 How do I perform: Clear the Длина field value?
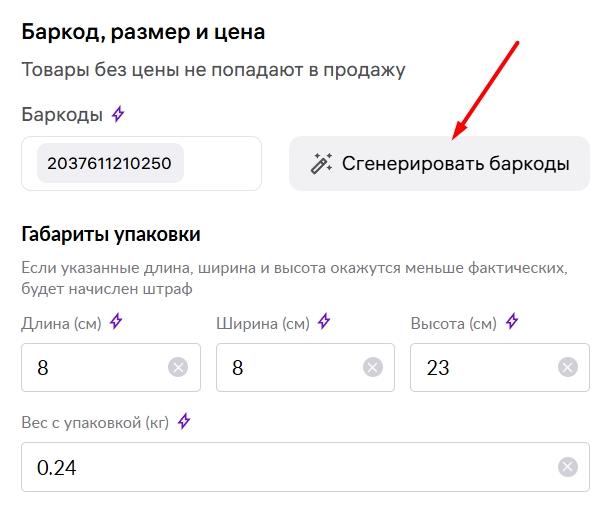pos(178,367)
